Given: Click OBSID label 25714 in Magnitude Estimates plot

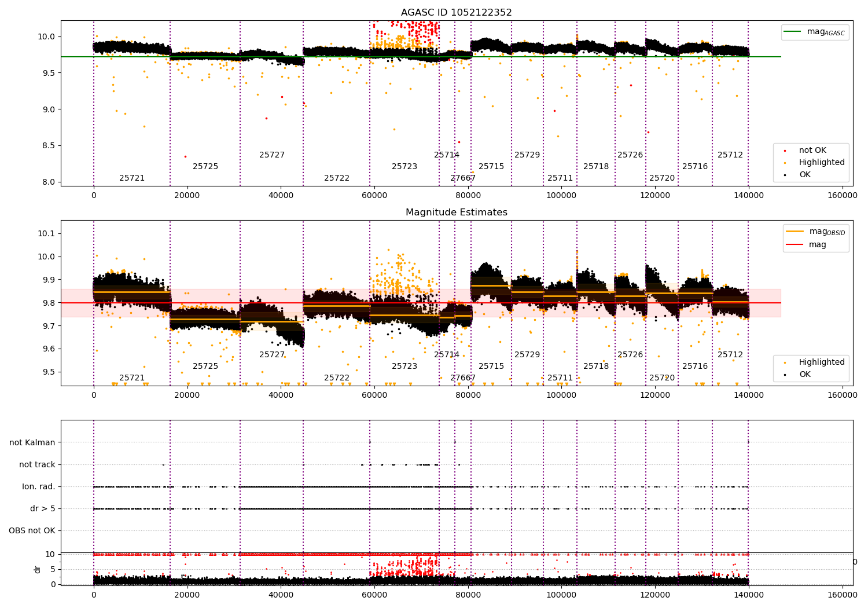Looking at the screenshot, I should pos(447,355).
